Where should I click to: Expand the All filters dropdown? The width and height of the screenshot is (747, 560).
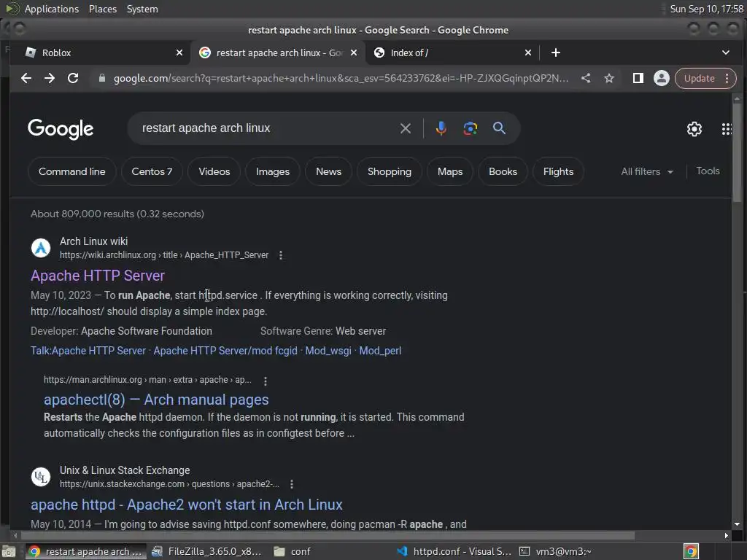647,171
